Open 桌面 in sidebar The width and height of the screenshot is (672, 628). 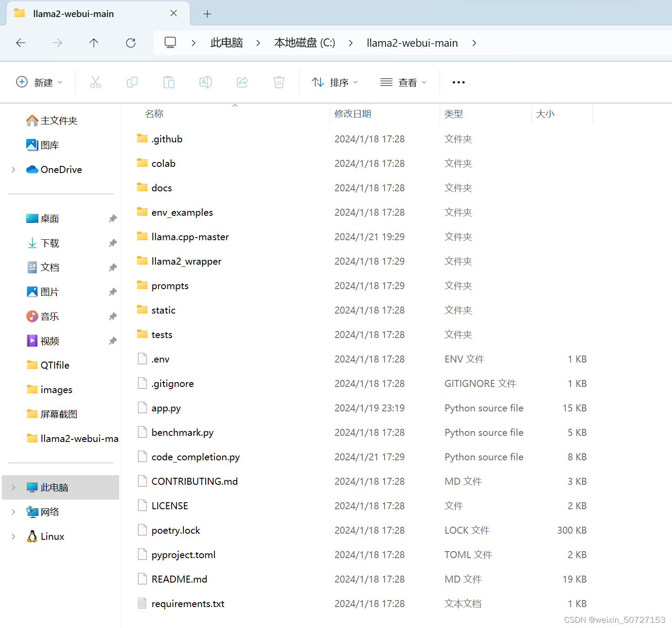[x=42, y=218]
